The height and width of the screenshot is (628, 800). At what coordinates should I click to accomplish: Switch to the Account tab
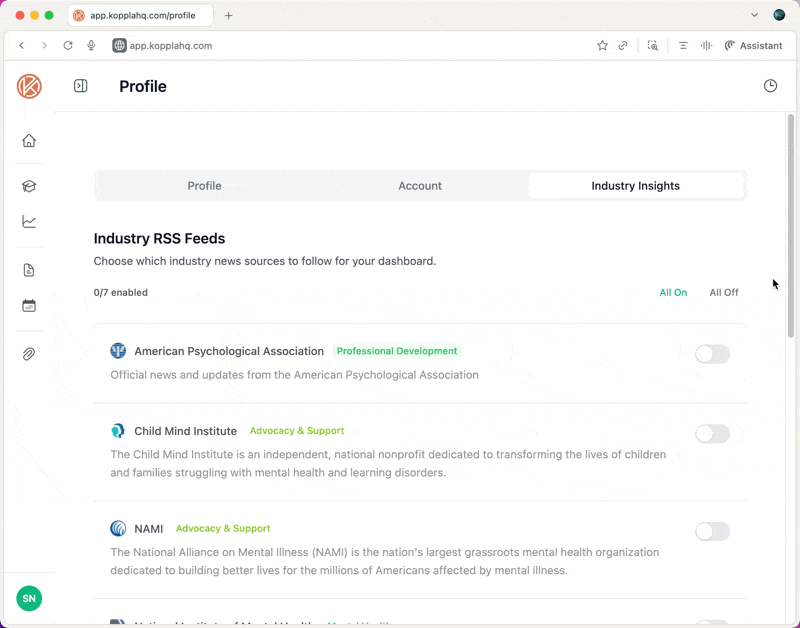[x=420, y=185]
